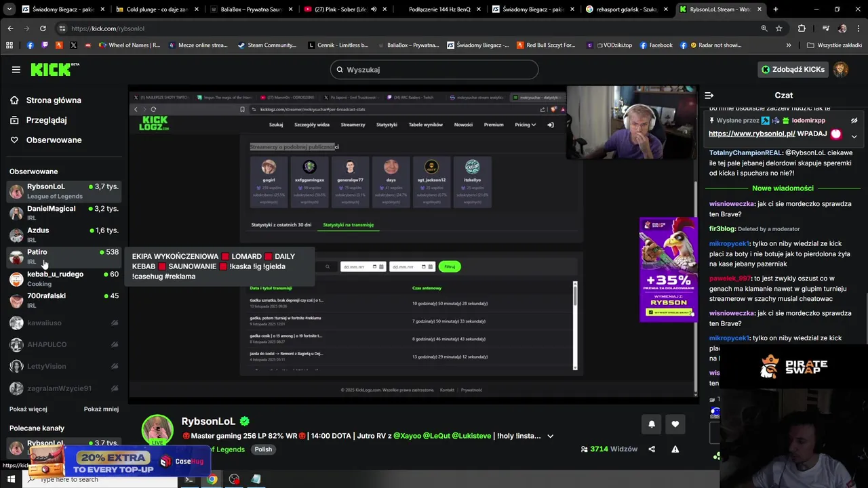Open the Windows Start menu
Image resolution: width=868 pixels, height=488 pixels.
[10, 479]
